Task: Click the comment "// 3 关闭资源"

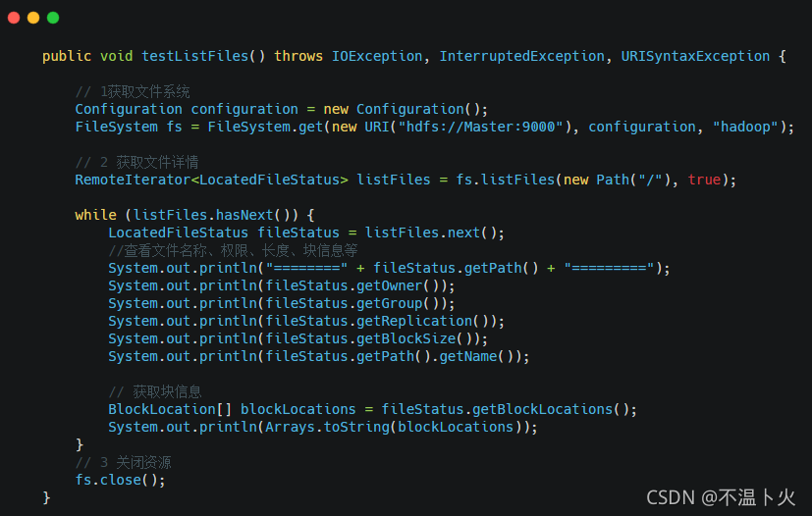Action: coord(123,462)
